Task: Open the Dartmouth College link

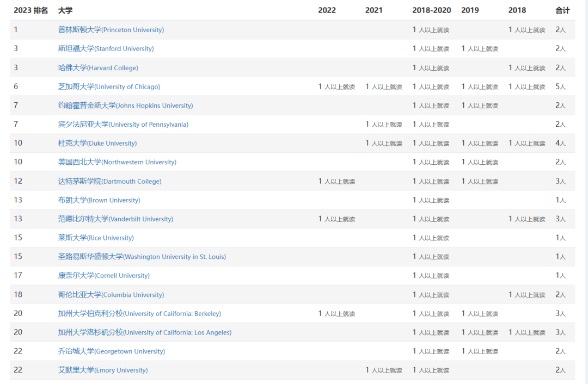Action: 109,181
